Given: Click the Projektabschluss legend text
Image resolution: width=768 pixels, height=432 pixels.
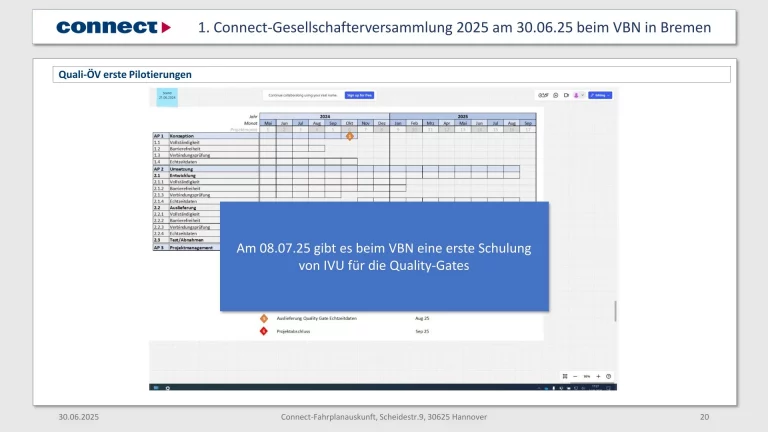Looking at the screenshot, I should (293, 331).
